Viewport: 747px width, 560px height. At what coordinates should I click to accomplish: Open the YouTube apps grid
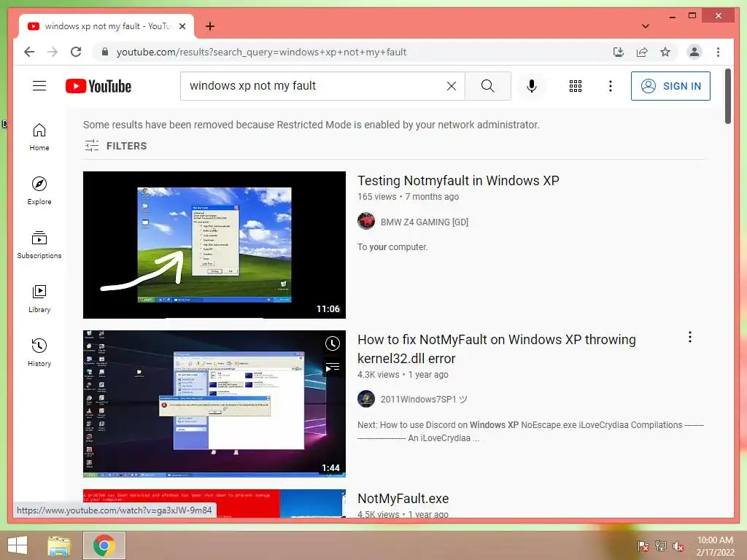point(576,86)
